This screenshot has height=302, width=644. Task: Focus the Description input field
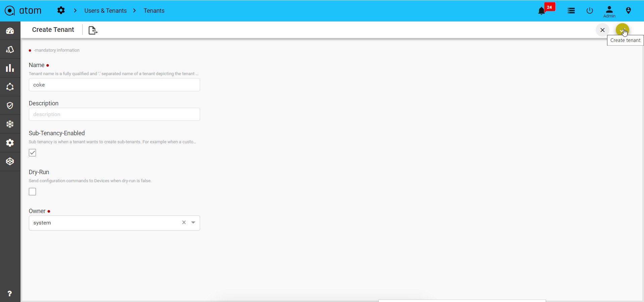tap(114, 114)
